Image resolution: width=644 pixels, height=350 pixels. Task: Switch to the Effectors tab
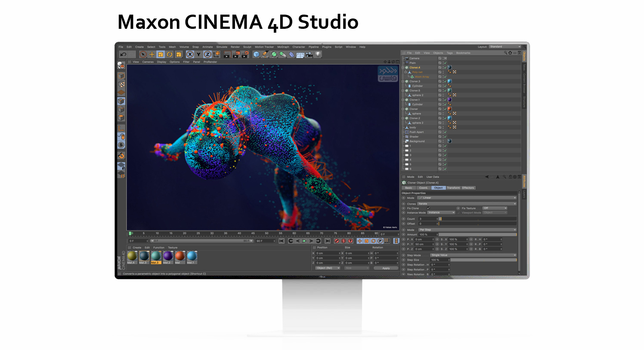[468, 188]
